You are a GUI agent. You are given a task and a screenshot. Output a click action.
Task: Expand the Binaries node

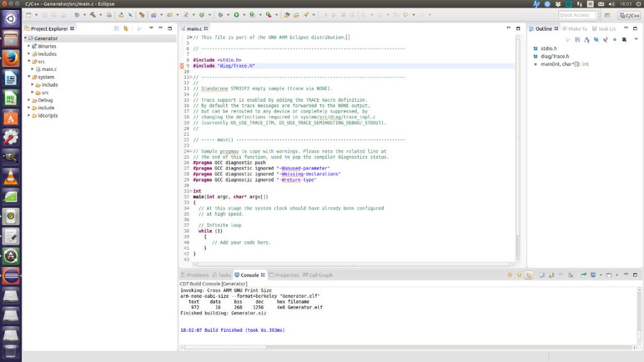click(x=29, y=46)
